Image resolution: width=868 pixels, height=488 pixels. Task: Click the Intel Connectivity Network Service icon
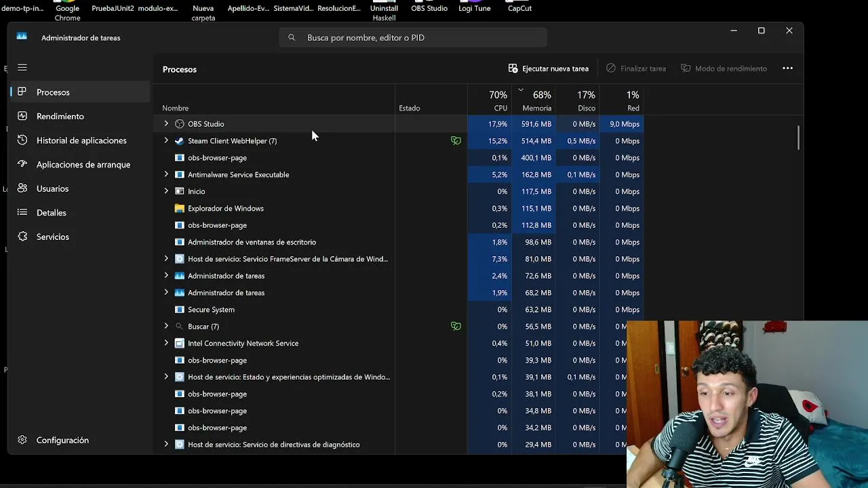(179, 343)
